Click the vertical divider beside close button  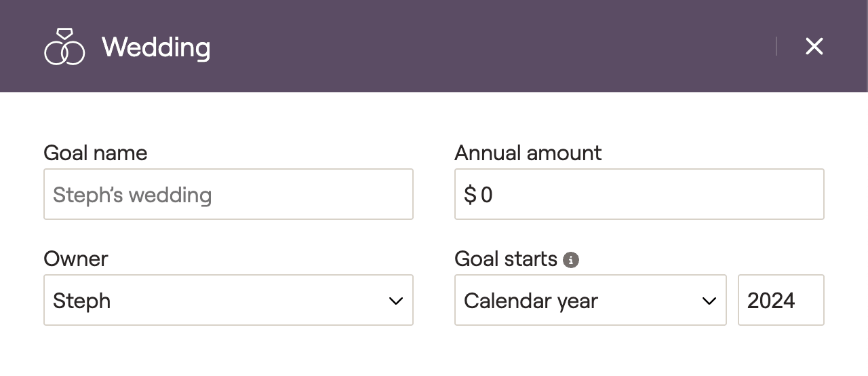point(776,46)
